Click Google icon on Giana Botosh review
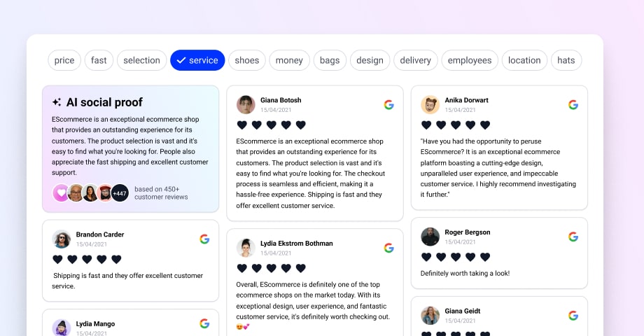644x336 pixels. pyautogui.click(x=388, y=105)
